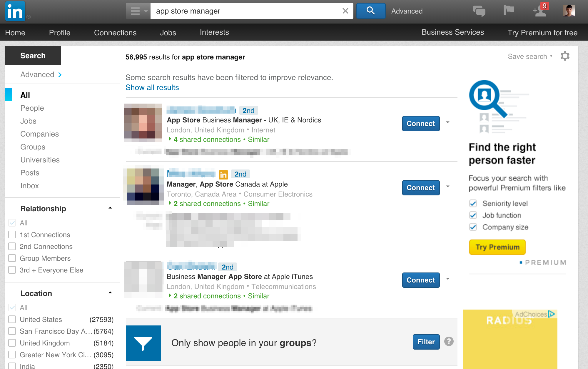Click Try Premium for free in the nav bar

pyautogui.click(x=542, y=32)
